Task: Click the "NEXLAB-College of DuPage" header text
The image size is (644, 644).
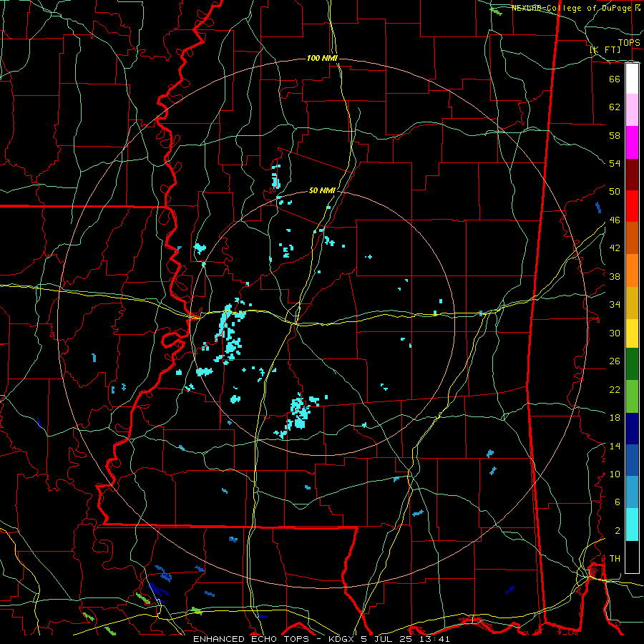Action: (571, 8)
